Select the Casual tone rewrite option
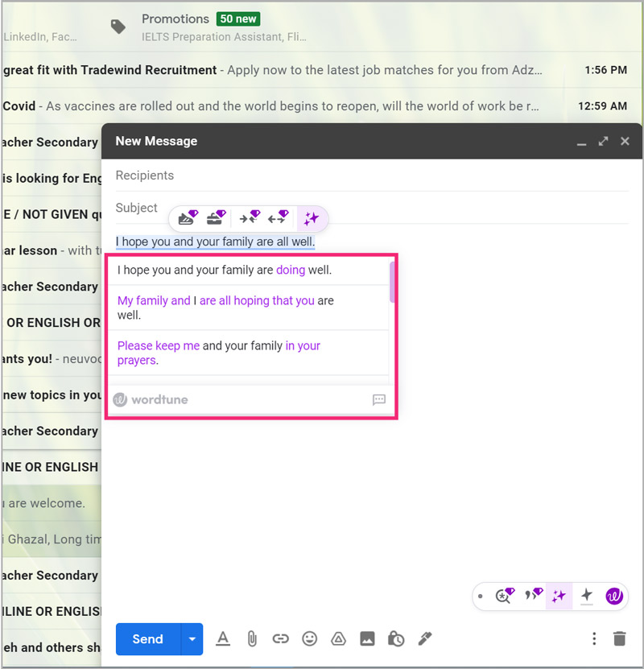644x669 pixels. (187, 217)
